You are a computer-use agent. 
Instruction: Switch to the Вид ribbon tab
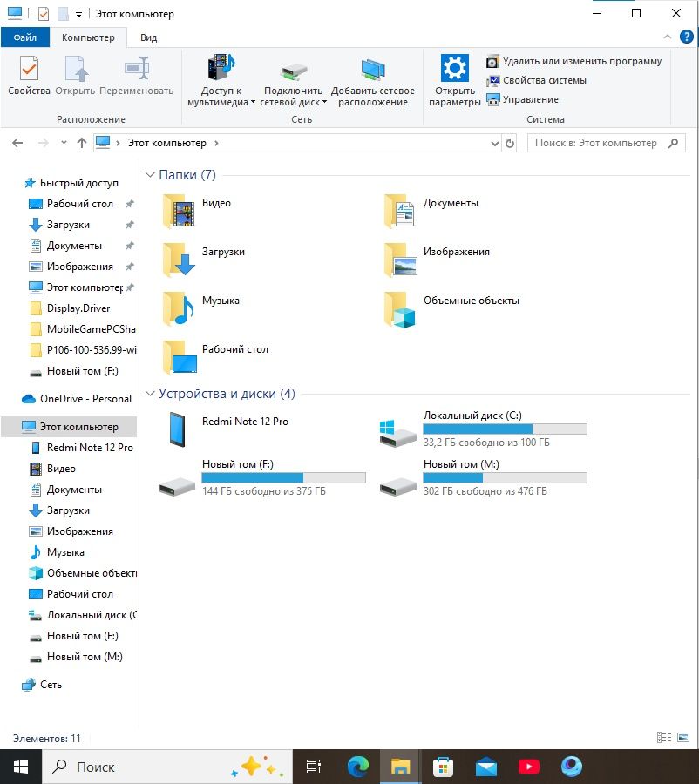click(x=149, y=37)
